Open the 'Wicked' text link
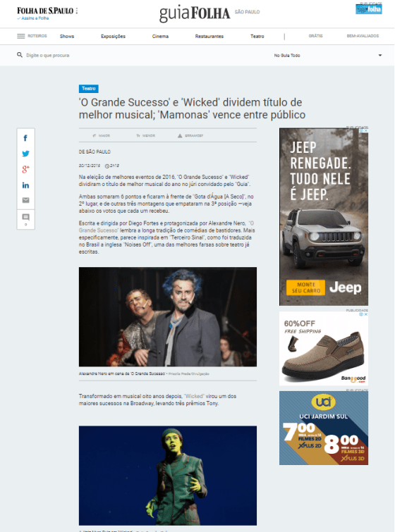The width and height of the screenshot is (395, 532). pyautogui.click(x=194, y=396)
